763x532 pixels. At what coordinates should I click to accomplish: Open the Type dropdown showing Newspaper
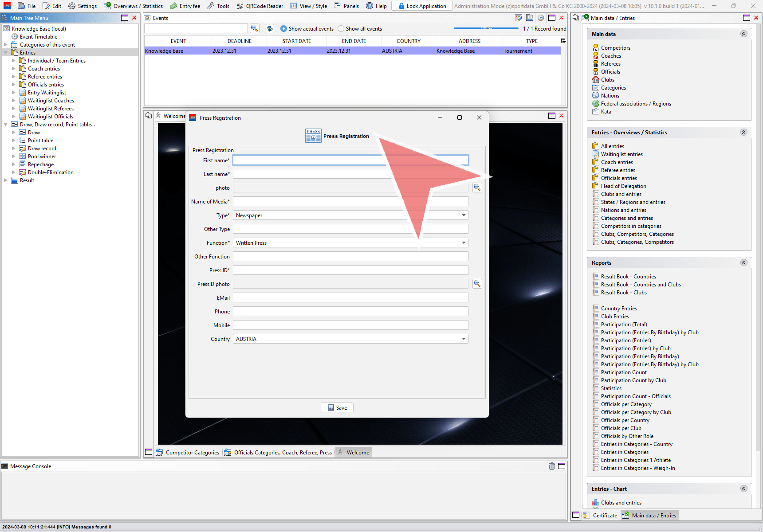[464, 215]
